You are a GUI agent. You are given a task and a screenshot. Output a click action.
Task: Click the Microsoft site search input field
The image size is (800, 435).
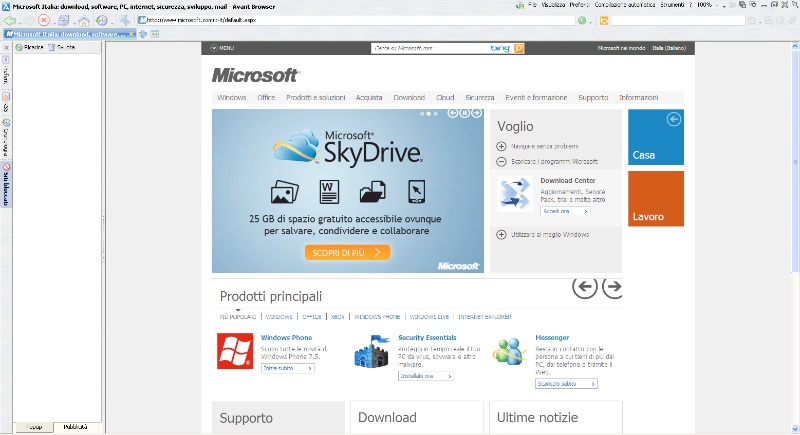click(x=428, y=48)
